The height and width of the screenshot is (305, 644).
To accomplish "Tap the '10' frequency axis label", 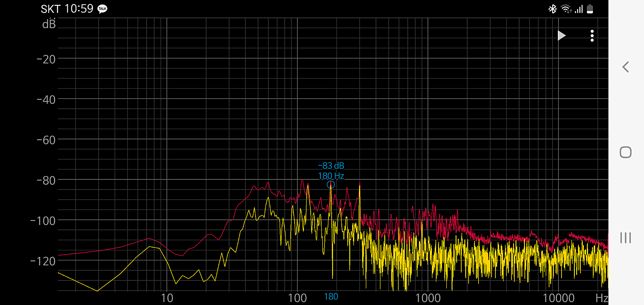I will (x=167, y=298).
